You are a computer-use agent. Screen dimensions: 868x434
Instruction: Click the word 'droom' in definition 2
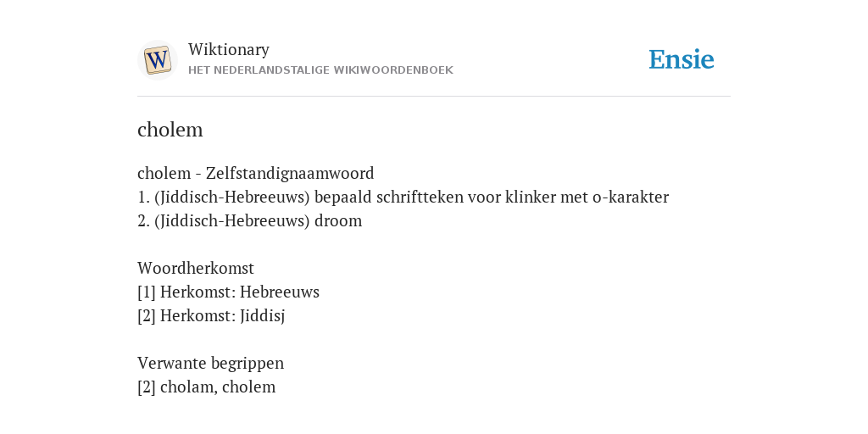point(338,221)
